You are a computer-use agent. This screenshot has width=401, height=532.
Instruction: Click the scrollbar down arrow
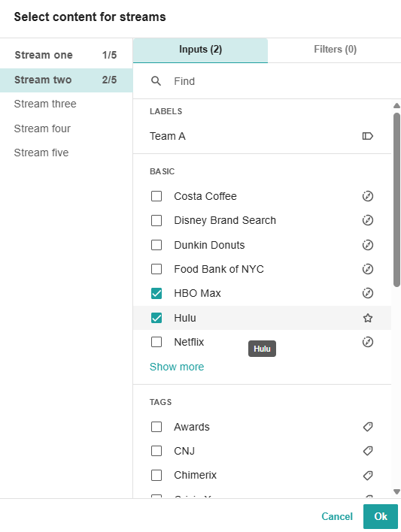396,491
